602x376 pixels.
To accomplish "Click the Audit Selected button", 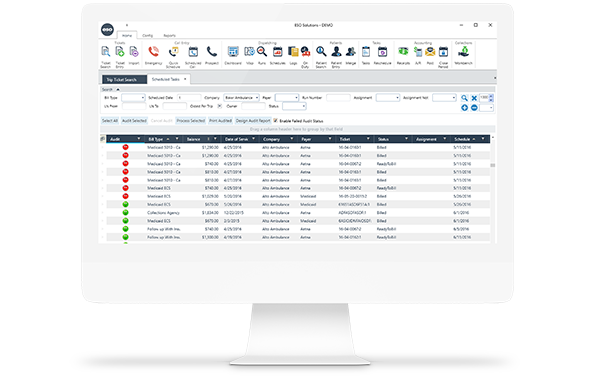I will tap(134, 121).
